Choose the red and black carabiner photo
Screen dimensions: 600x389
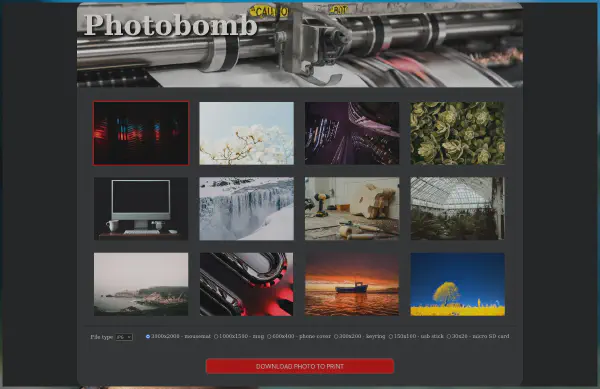coord(246,284)
